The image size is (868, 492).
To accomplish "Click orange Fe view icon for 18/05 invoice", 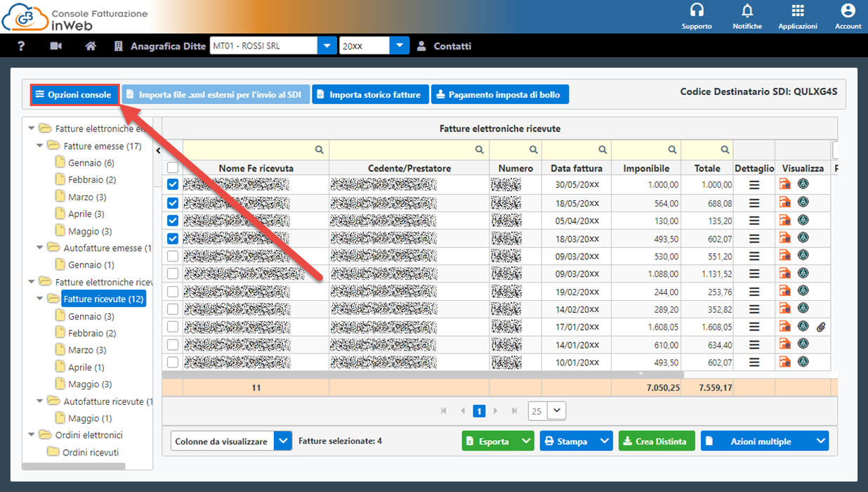I will pos(785,202).
